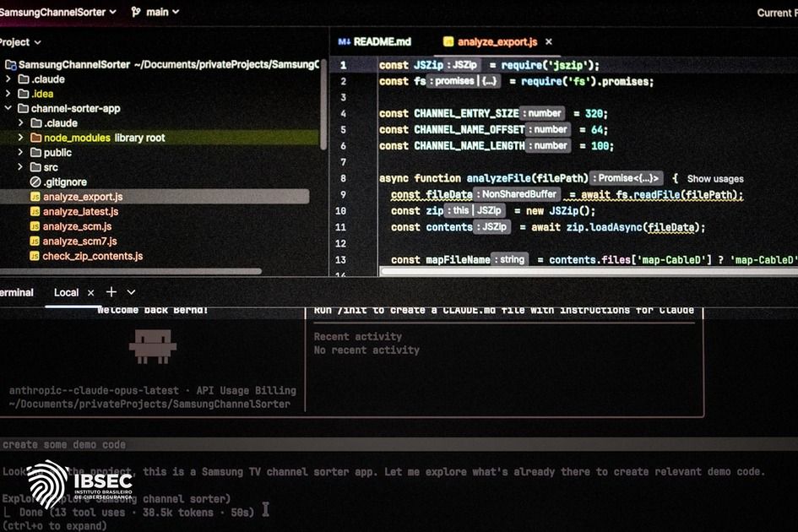Click the JS icon of analyze_export.js in tree
Viewport: 798px width, 532px height.
[35, 197]
